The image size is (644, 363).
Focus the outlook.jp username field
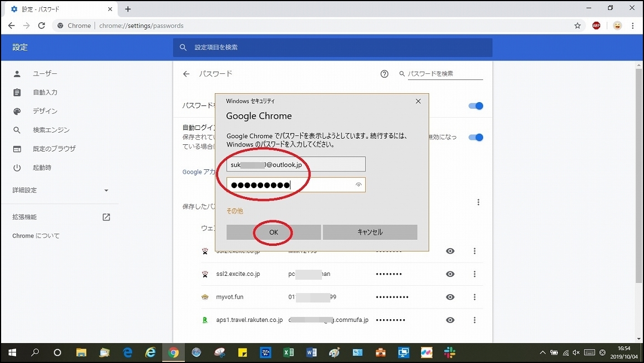tap(296, 164)
